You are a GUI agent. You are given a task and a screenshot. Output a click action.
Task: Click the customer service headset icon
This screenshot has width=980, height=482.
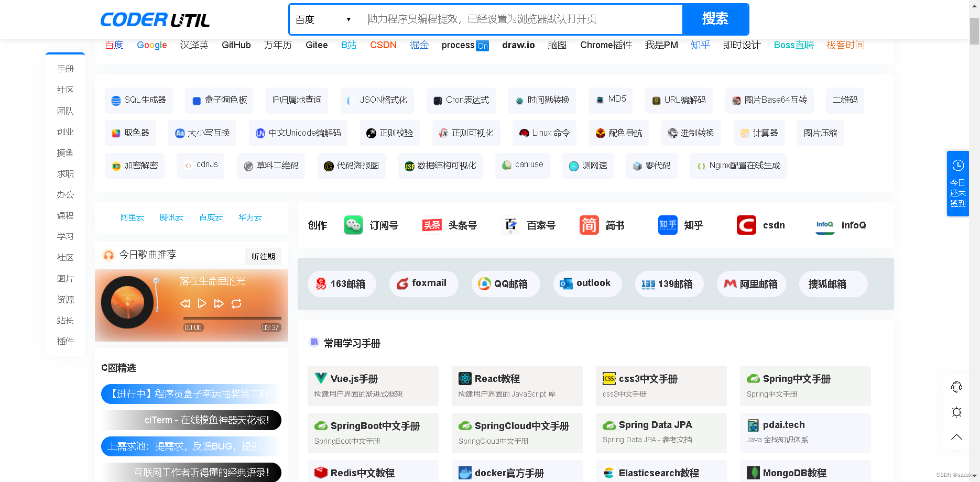point(956,387)
